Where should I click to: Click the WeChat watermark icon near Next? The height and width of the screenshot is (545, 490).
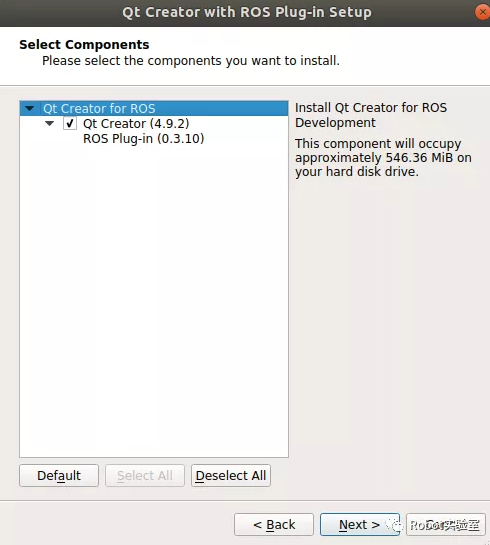pyautogui.click(x=394, y=525)
